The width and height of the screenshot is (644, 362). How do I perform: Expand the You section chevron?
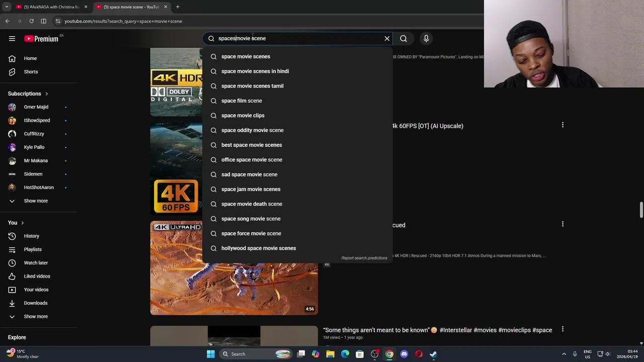pos(22,223)
